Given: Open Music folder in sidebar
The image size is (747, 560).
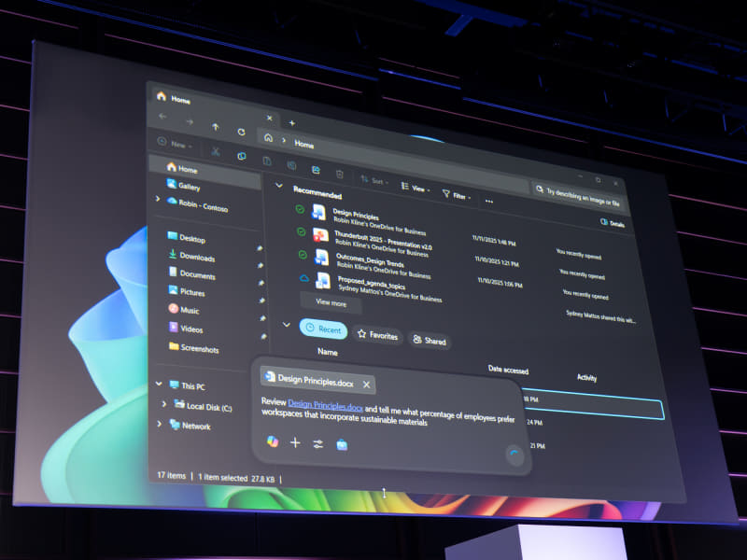Looking at the screenshot, I should [184, 310].
